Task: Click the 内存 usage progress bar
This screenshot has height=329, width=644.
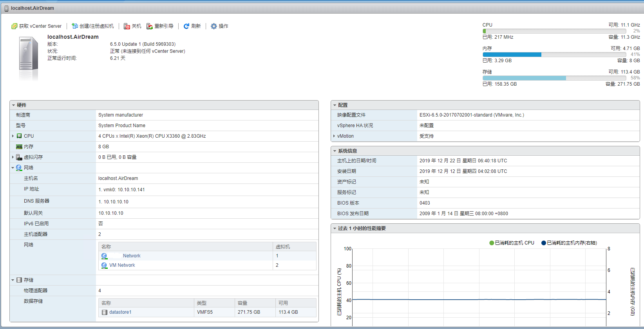Action: [x=554, y=54]
